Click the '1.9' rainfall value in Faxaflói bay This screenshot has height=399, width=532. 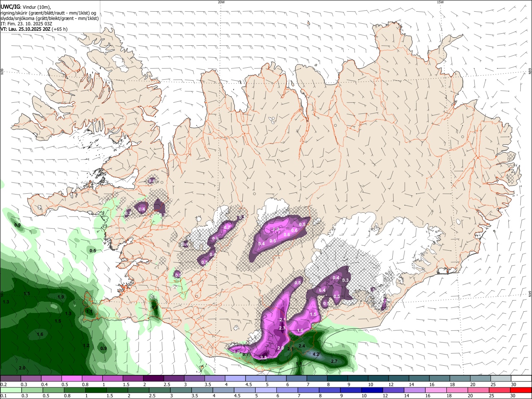(x=61, y=297)
